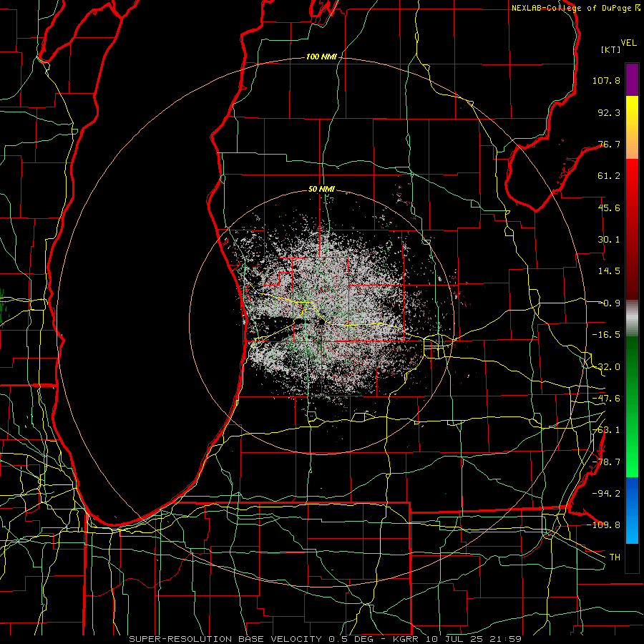Click the VEL legend title

[628, 43]
